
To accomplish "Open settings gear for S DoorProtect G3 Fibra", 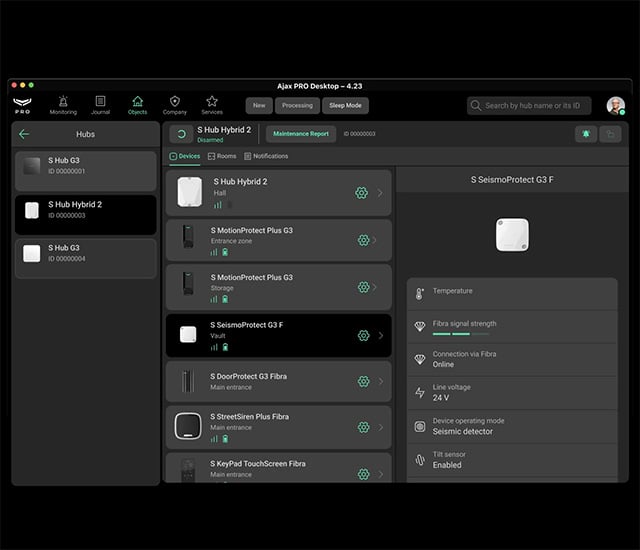I will (363, 381).
